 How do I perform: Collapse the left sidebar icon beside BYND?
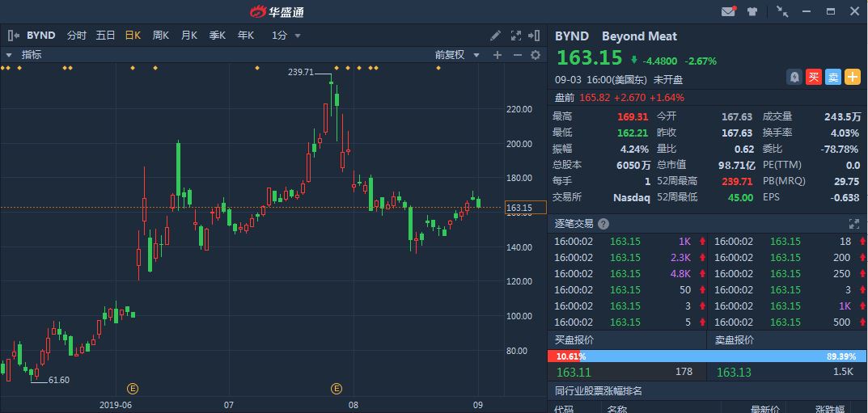[x=13, y=36]
